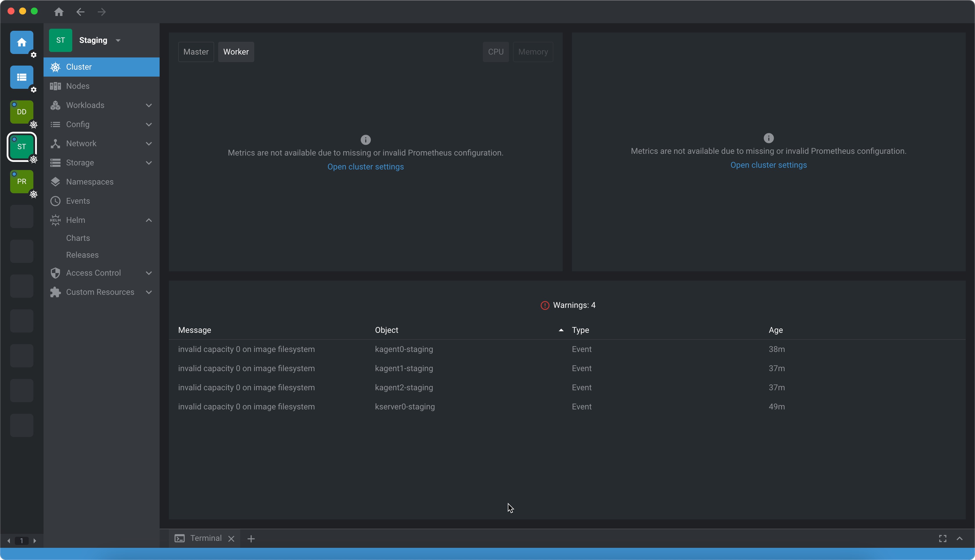Open Helm Releases page

82,255
